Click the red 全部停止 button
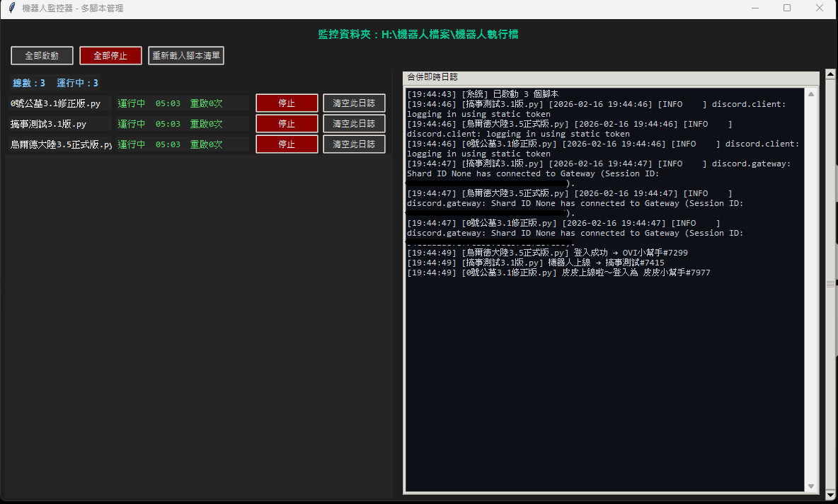The image size is (838, 504). pos(110,56)
